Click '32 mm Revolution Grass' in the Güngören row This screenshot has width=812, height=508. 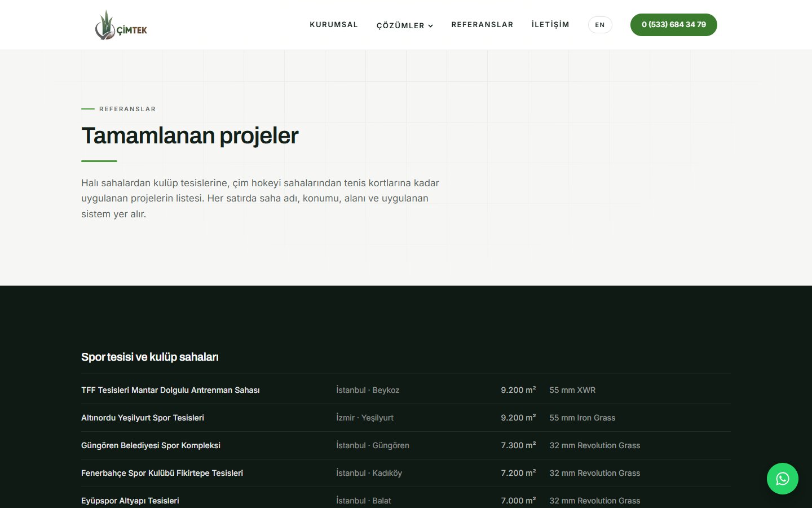pyautogui.click(x=595, y=445)
